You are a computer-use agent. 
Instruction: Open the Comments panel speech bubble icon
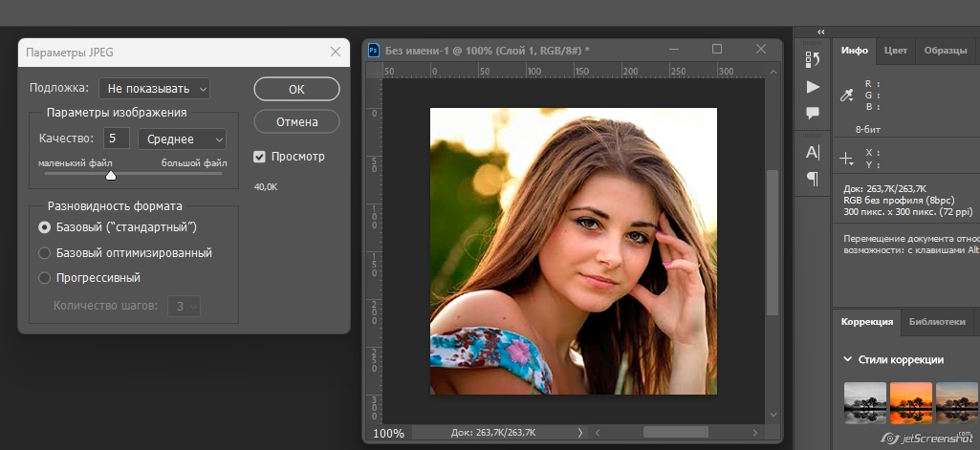(813, 114)
